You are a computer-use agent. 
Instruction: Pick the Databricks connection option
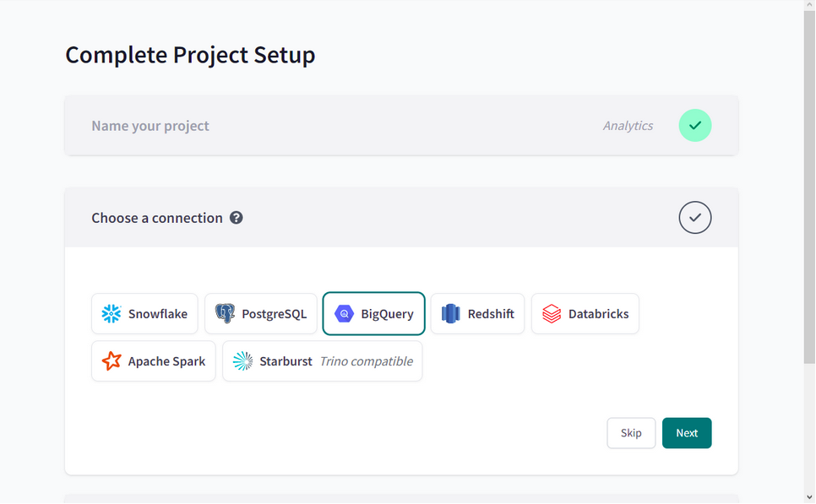click(585, 314)
